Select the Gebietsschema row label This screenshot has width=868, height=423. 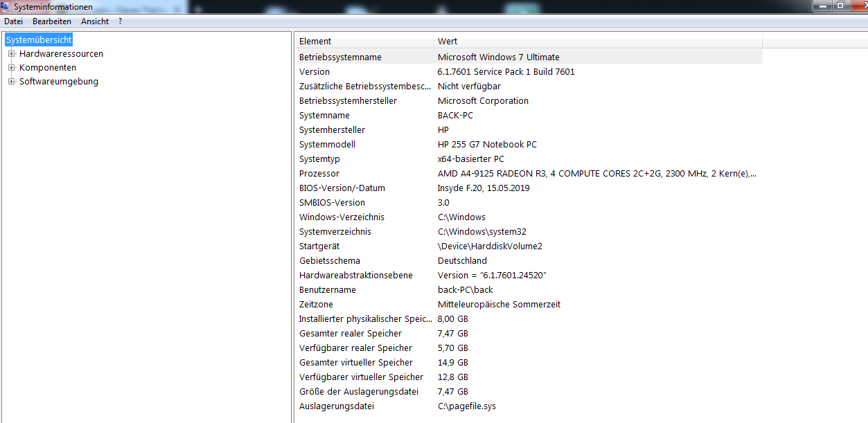(330, 260)
